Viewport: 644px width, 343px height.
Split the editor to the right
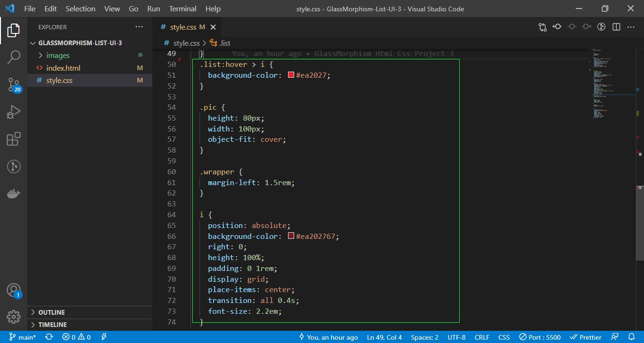(616, 27)
